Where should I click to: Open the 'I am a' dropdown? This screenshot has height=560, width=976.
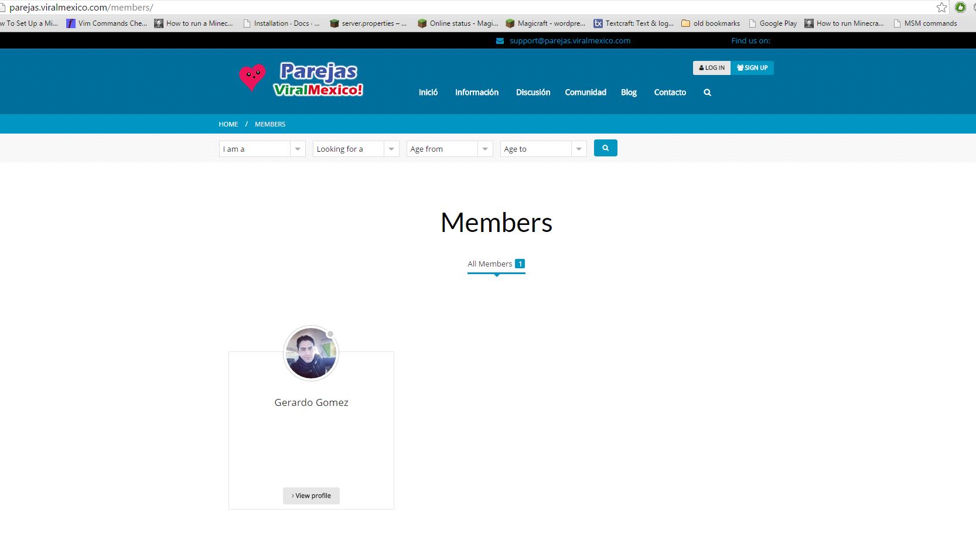point(262,149)
